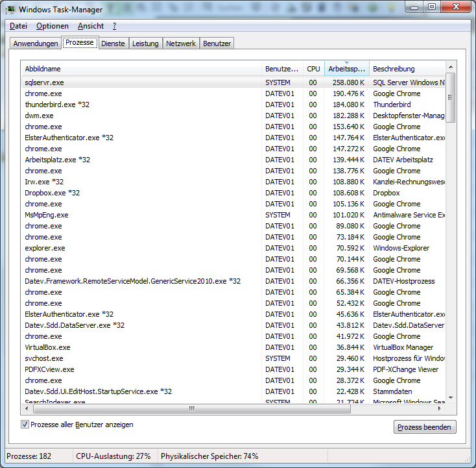
Task: Select chrome.exe using 153.640 K
Action: point(233,127)
